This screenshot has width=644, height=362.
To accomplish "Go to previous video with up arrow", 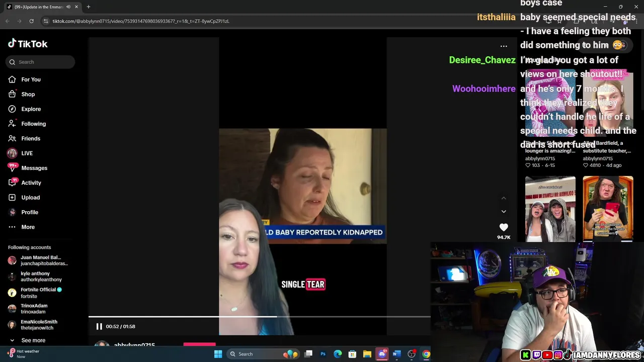I will [504, 198].
